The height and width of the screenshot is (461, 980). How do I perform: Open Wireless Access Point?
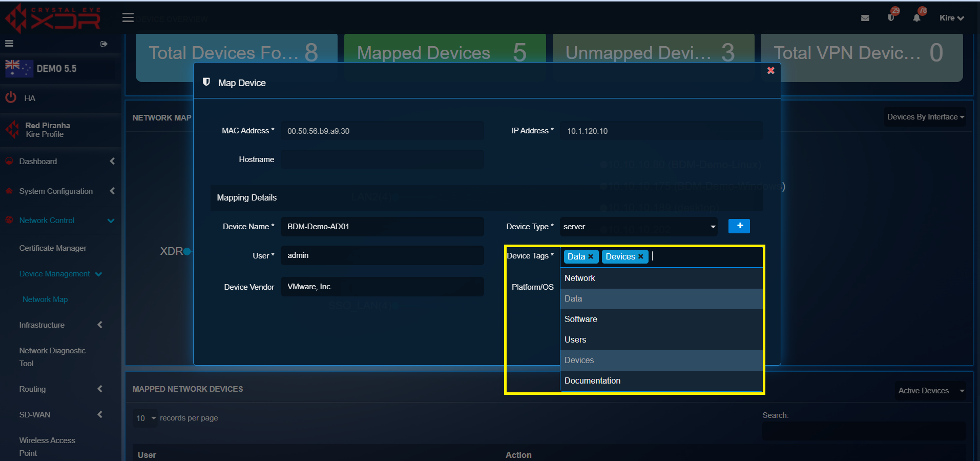pyautogui.click(x=47, y=447)
